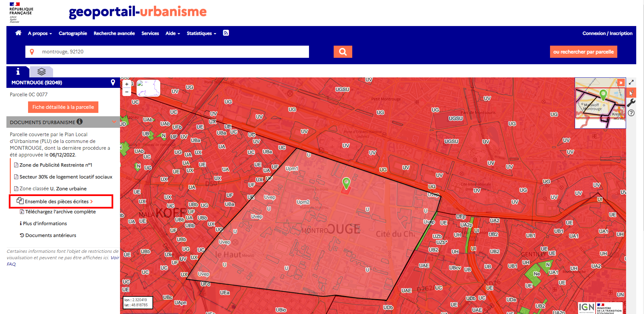Click Parcelle 0C 0077 text

[29, 95]
